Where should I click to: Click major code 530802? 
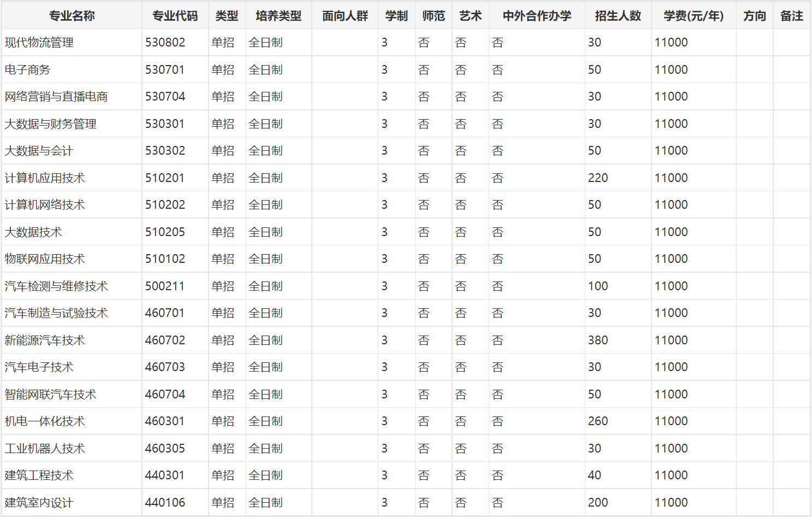tap(165, 43)
